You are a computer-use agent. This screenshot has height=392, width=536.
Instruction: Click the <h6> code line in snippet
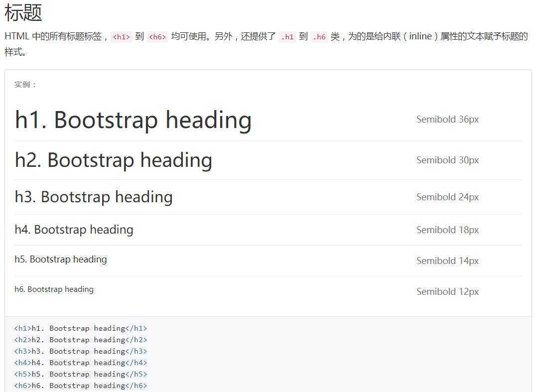click(x=81, y=386)
